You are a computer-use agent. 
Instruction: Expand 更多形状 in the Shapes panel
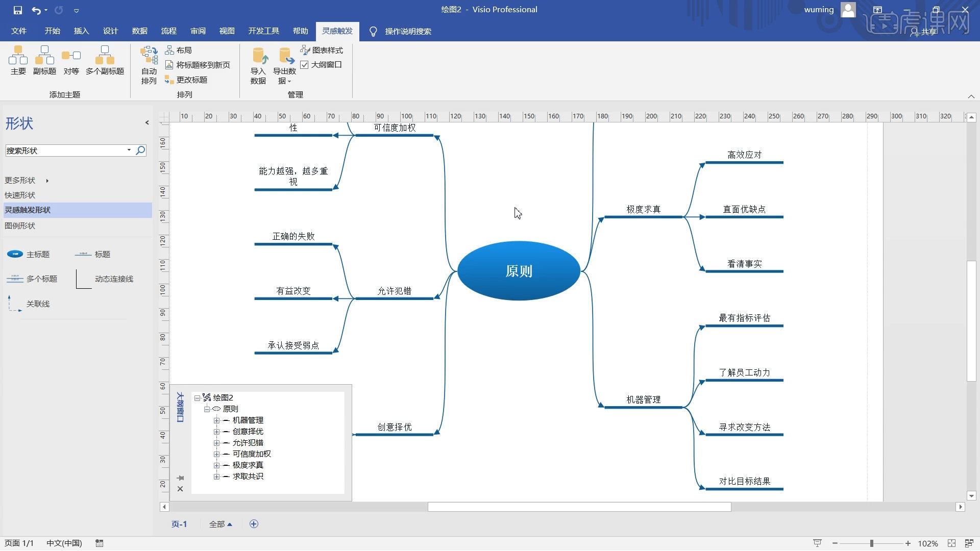[x=19, y=180]
